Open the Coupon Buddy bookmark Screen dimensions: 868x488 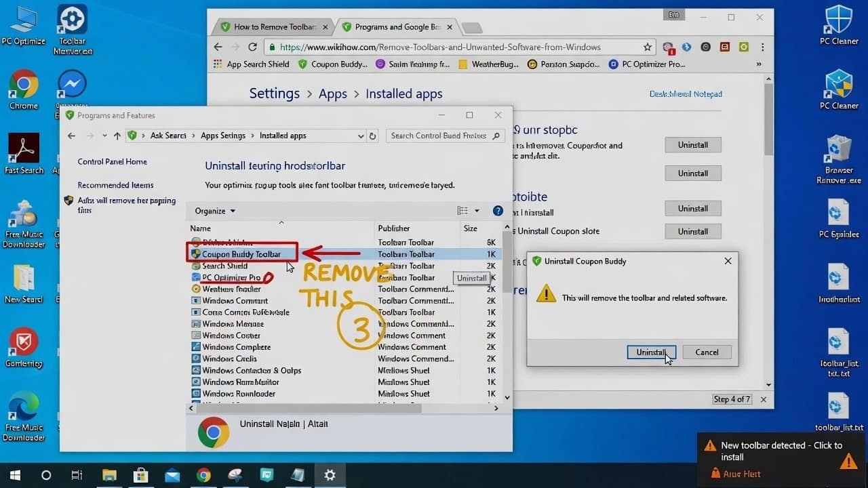(x=332, y=64)
